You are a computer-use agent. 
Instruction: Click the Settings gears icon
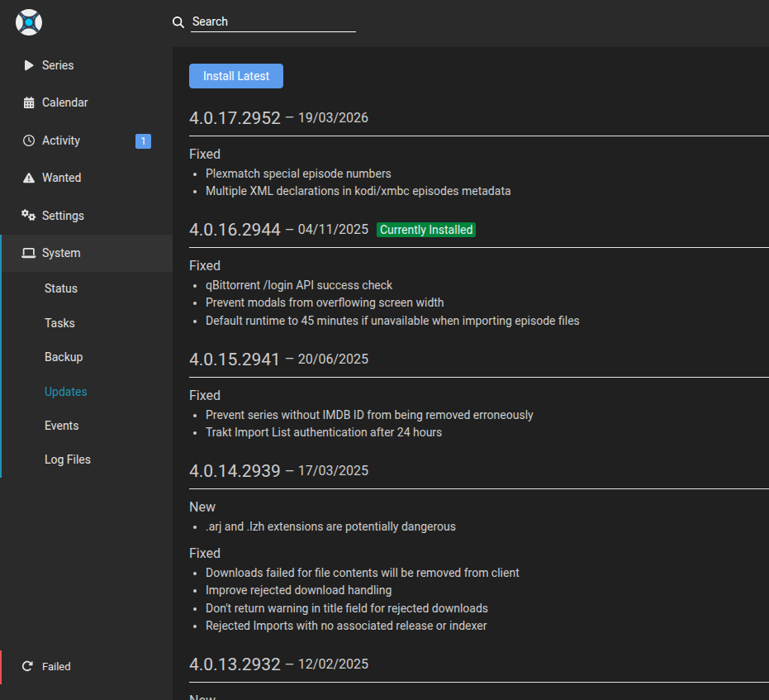coord(29,216)
